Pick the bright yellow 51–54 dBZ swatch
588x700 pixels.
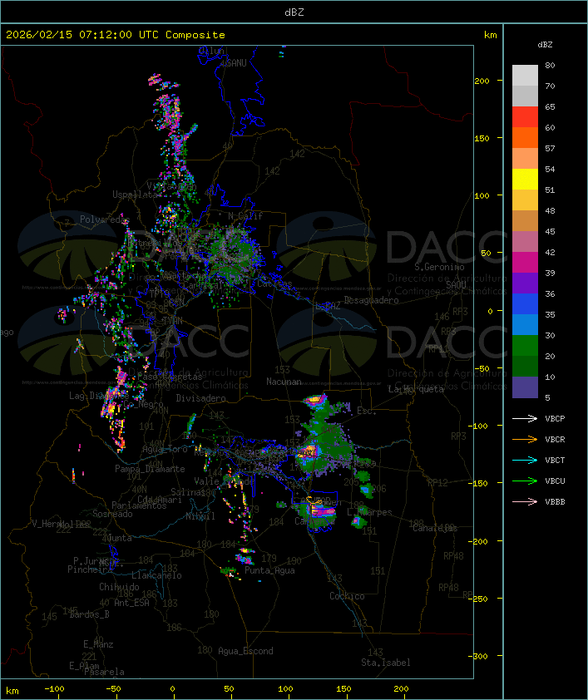(x=525, y=179)
